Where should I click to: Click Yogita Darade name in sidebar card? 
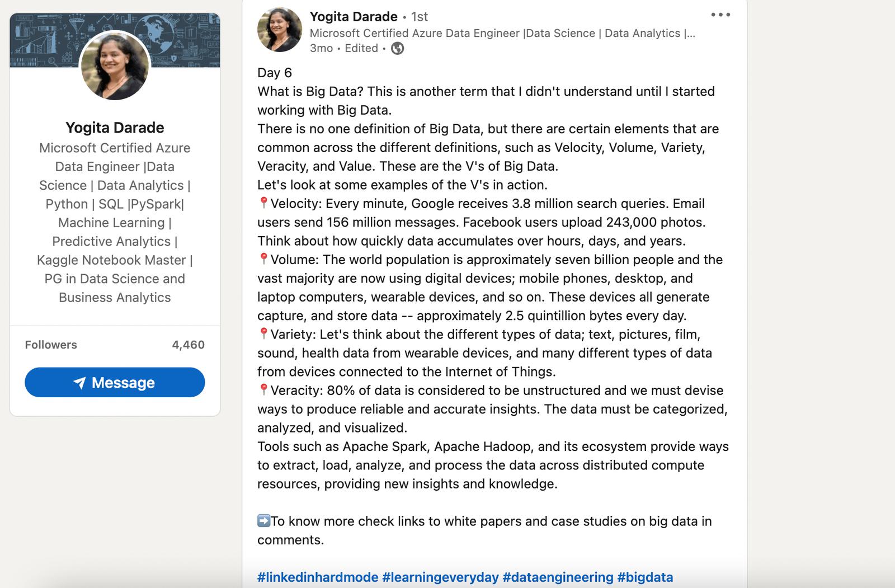pos(115,128)
